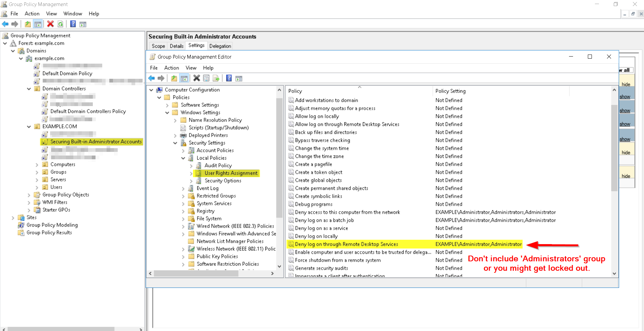The width and height of the screenshot is (644, 331).
Task: Switch to the Delegation tab
Action: click(220, 46)
